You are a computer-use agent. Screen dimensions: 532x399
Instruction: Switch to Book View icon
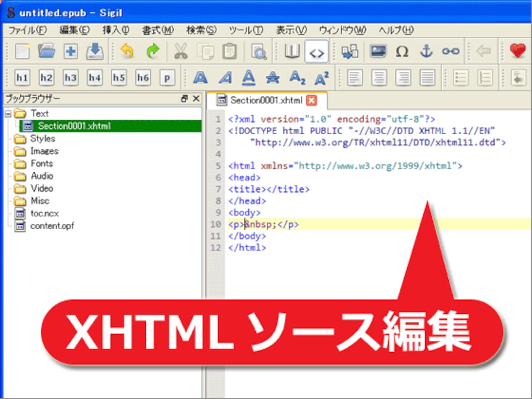[x=292, y=51]
